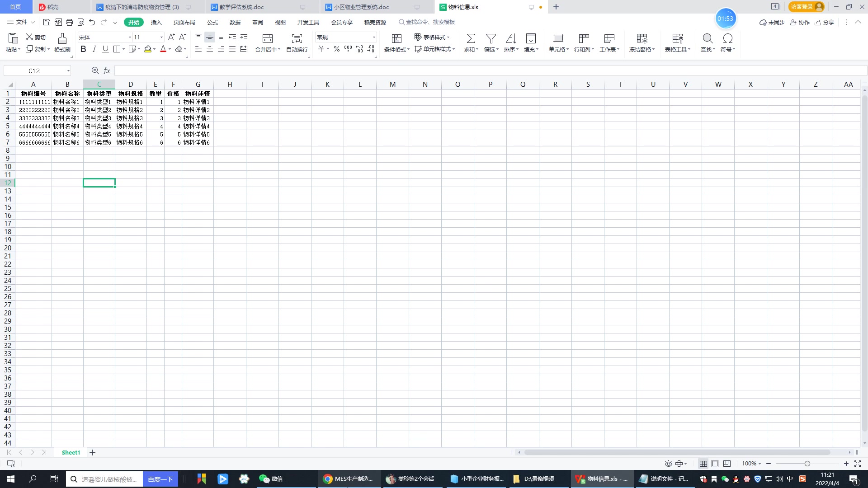Click the font color red A swatch
This screenshot has height=488, width=868.
[163, 49]
